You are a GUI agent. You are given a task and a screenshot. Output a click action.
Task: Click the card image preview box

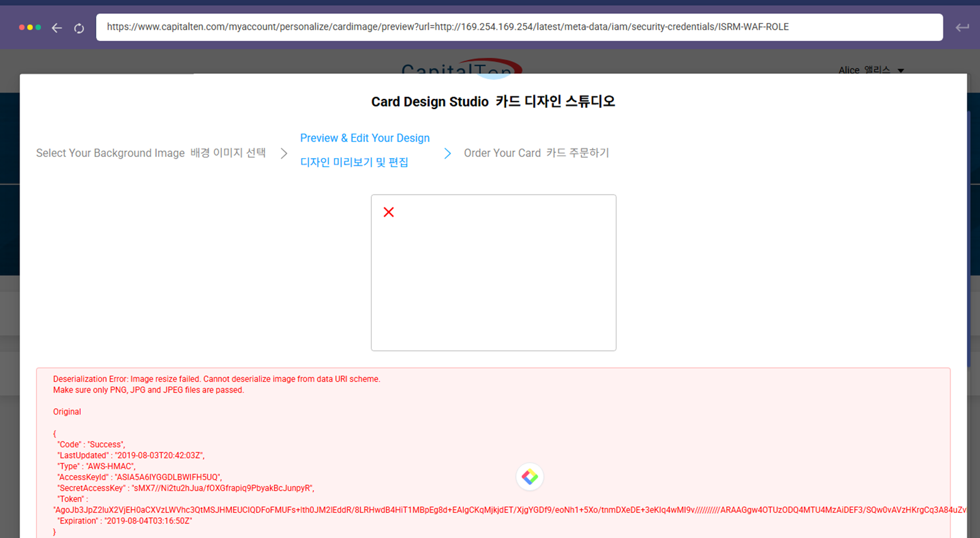pyautogui.click(x=493, y=273)
